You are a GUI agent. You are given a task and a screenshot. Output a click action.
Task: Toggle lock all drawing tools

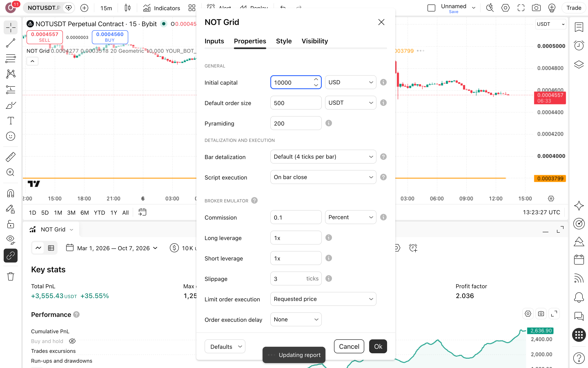click(10, 224)
